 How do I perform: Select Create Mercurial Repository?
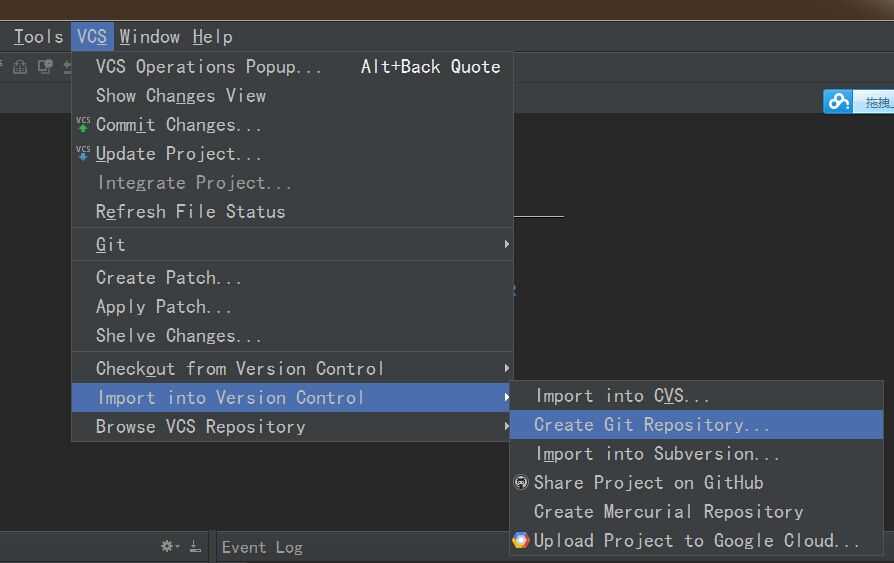click(668, 512)
